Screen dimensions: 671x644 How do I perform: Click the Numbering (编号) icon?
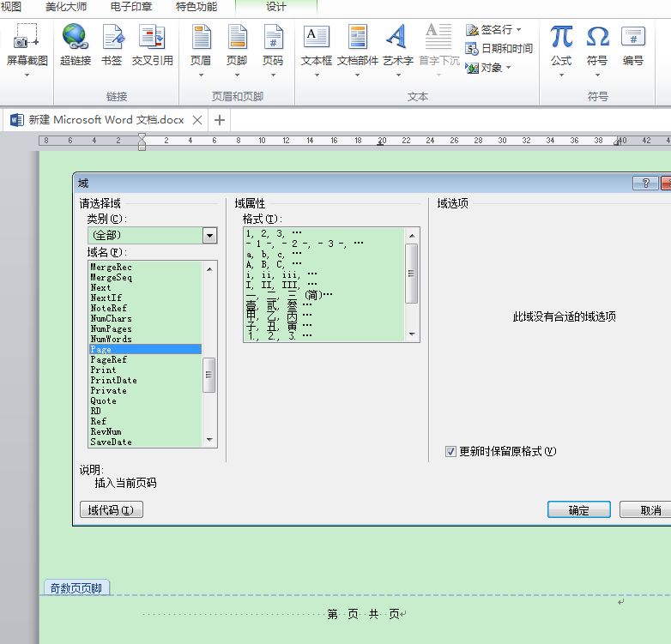[633, 36]
